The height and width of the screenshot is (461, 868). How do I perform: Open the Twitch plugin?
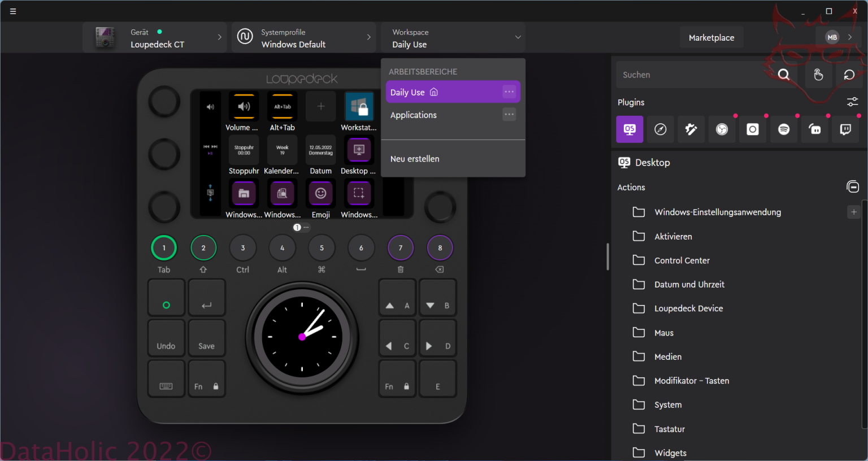[x=845, y=129]
